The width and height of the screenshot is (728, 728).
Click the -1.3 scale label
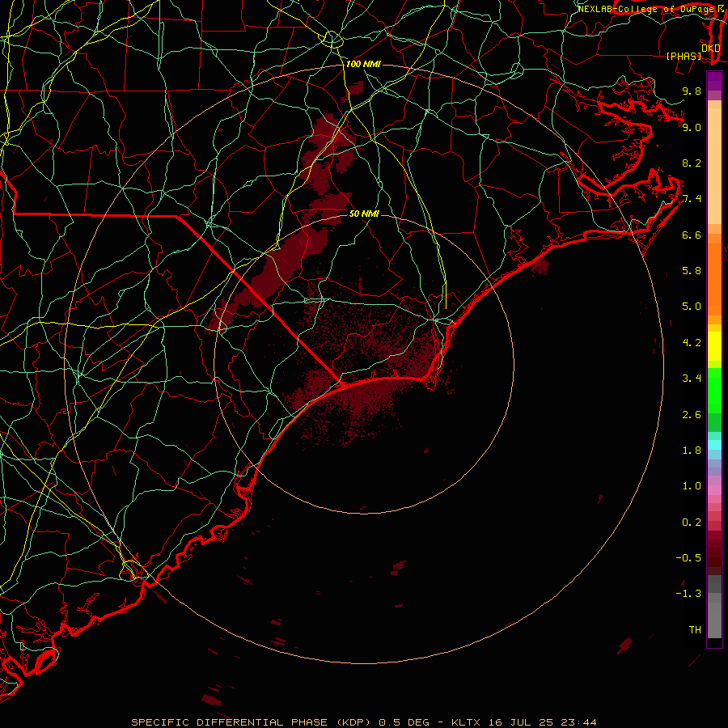[688, 594]
